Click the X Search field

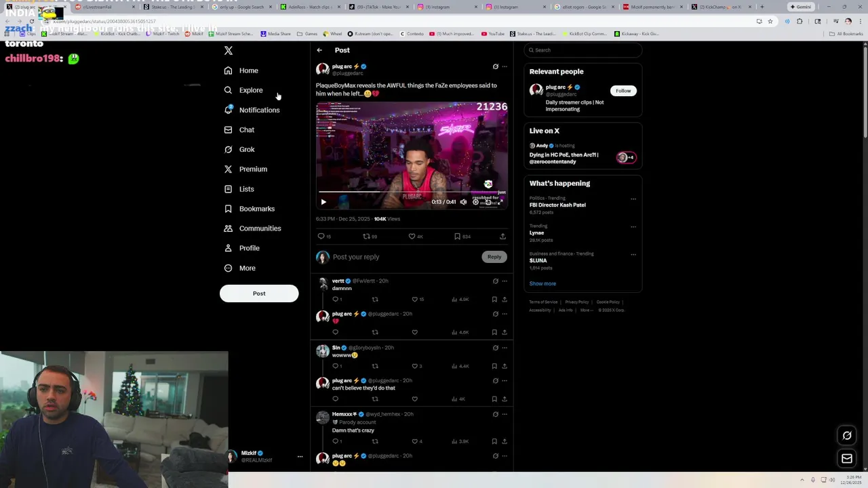583,50
